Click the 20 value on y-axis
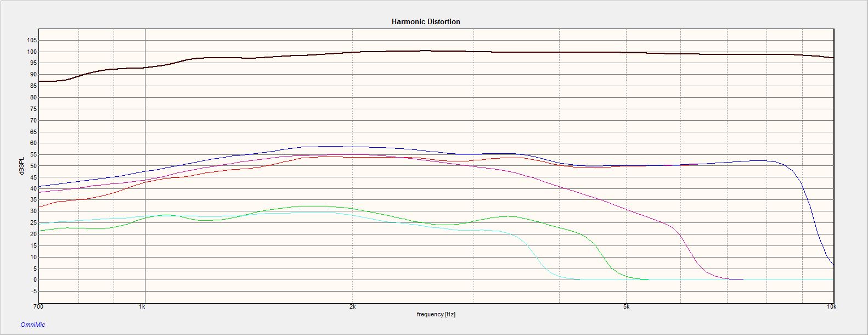 tap(33, 234)
